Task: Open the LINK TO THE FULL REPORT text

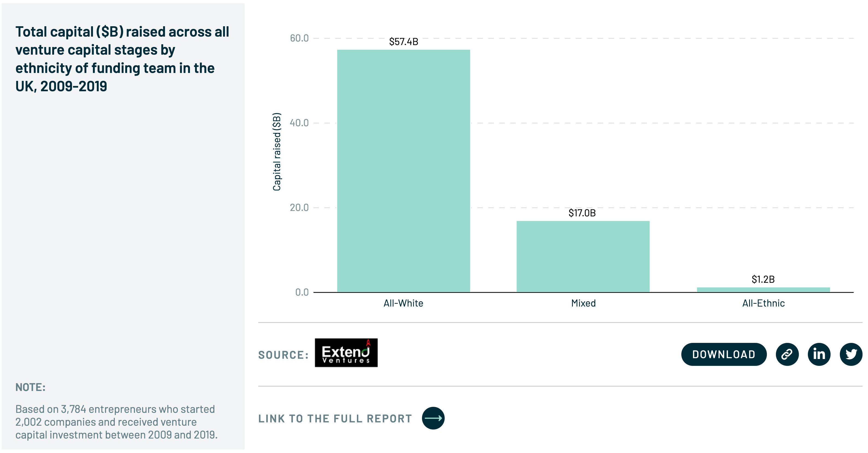Action: click(x=335, y=419)
